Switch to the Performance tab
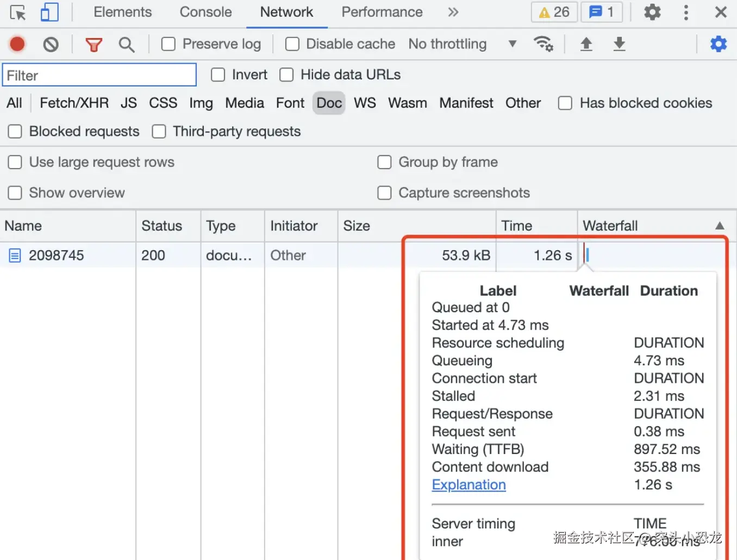 [x=382, y=12]
